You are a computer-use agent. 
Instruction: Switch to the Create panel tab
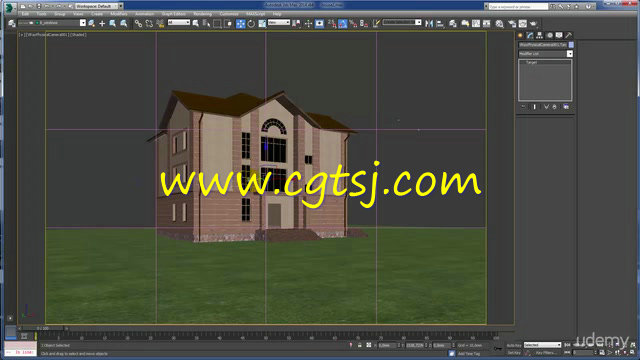tap(520, 36)
